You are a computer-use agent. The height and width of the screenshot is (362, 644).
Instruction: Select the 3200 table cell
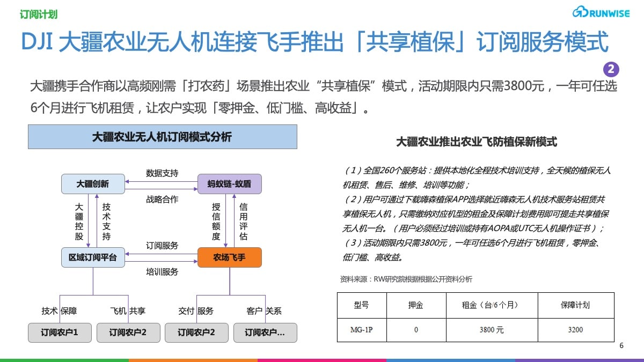point(575,330)
